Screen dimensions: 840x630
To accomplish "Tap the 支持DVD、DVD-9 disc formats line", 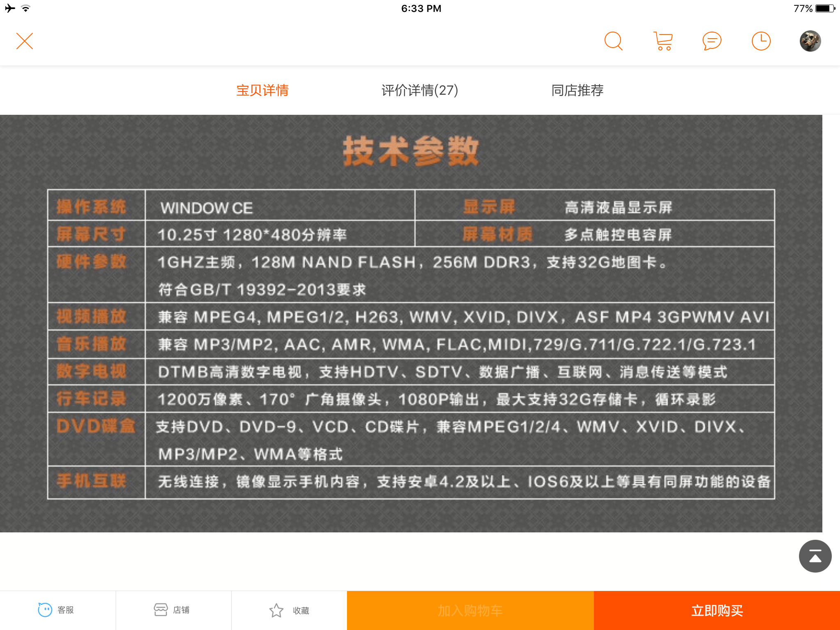I will click(x=450, y=427).
